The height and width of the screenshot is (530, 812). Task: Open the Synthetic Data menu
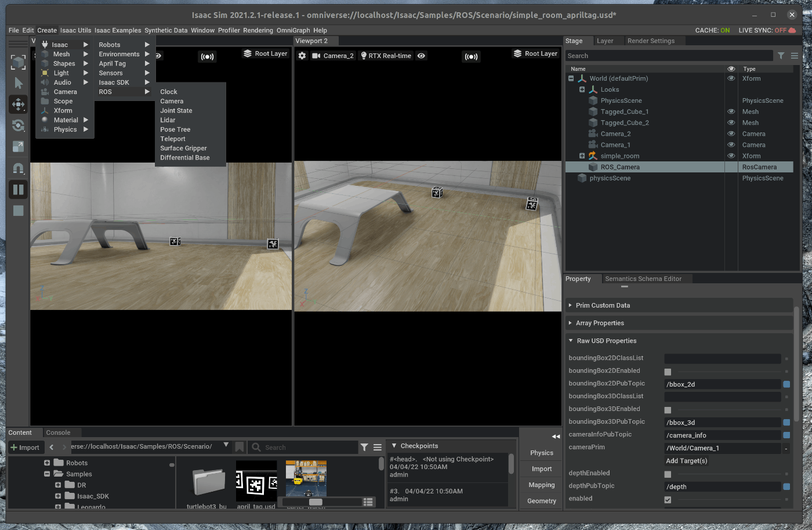coord(166,30)
